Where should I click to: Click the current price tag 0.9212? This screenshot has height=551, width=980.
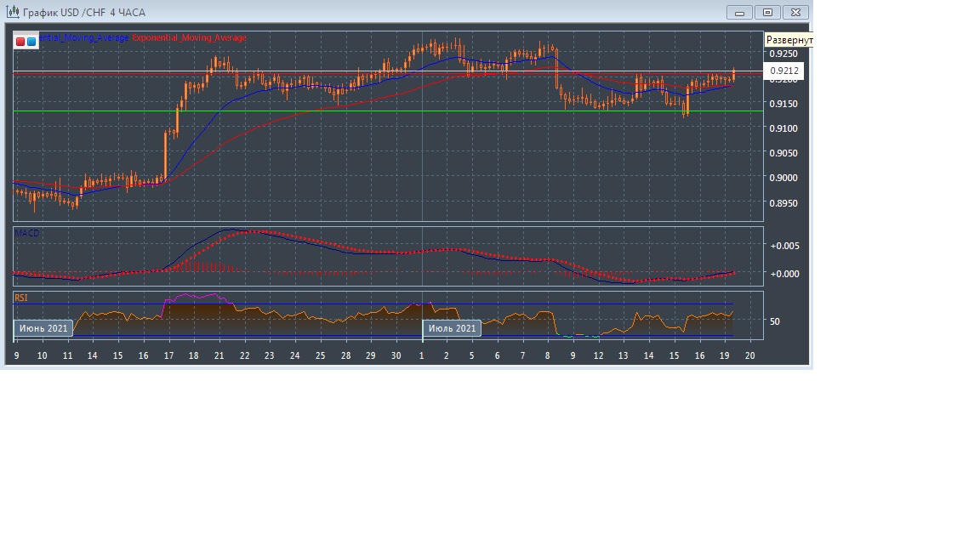[783, 71]
